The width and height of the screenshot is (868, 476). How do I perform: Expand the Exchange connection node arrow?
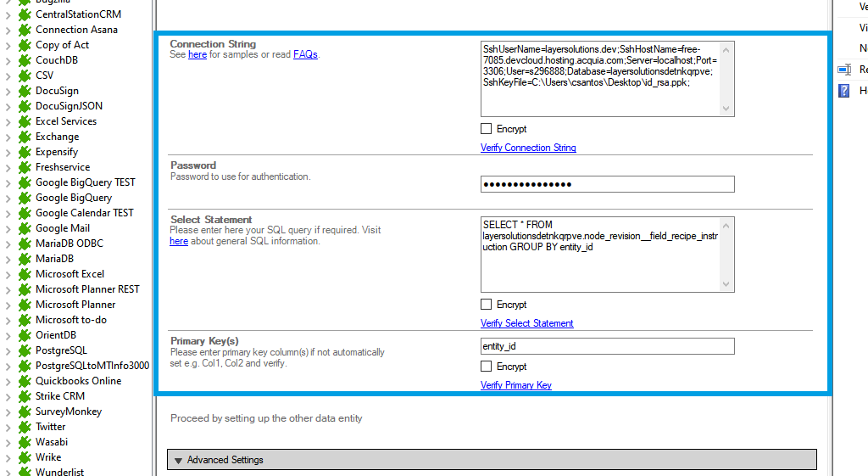click(x=8, y=137)
